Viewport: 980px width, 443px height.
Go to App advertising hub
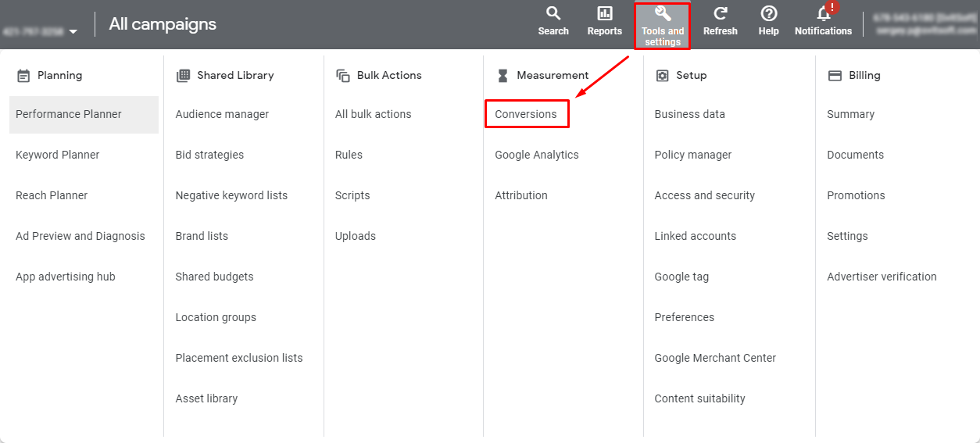coord(66,277)
